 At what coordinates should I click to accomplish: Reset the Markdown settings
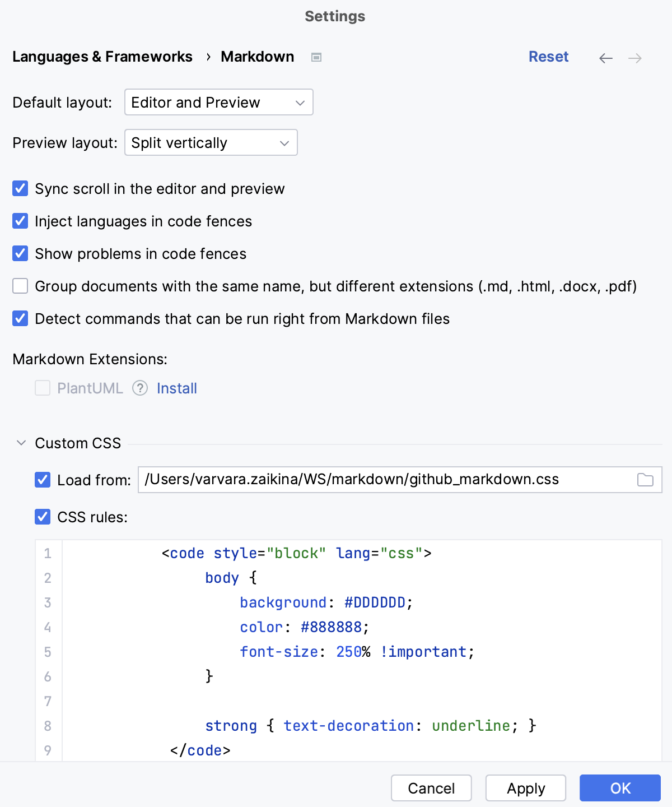point(548,57)
